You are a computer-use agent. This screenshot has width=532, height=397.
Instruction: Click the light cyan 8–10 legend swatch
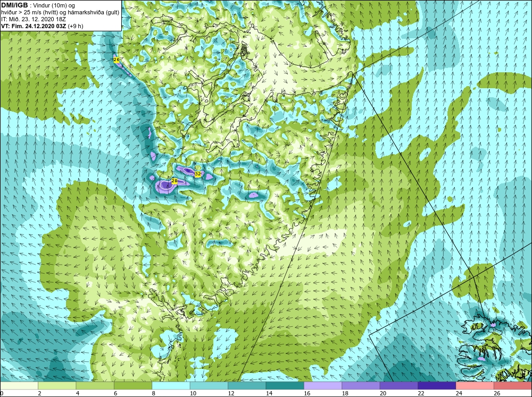pos(171,386)
